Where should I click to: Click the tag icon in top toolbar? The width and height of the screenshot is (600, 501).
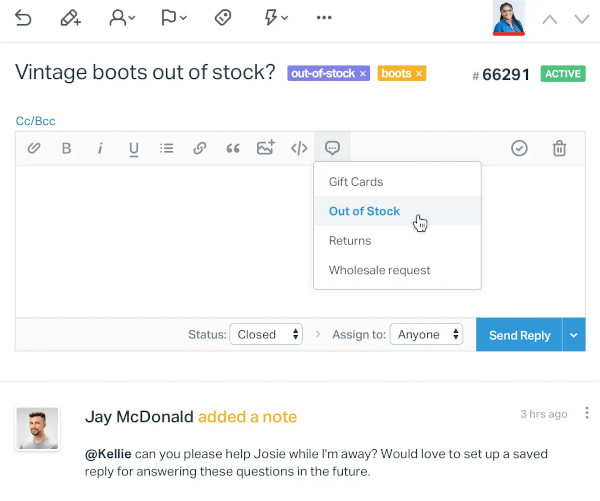coord(223,18)
